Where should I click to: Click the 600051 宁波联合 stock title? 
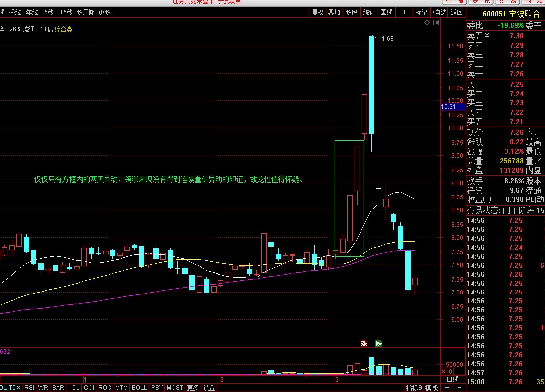click(x=511, y=14)
